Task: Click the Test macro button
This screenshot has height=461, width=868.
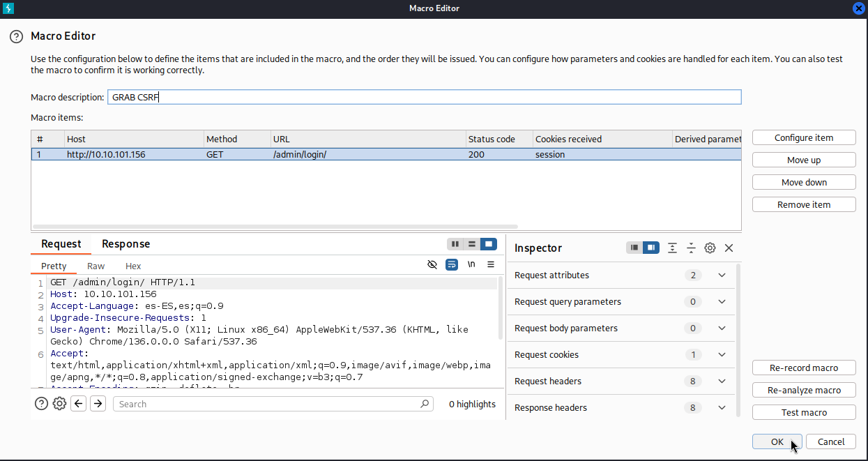Action: [804, 412]
